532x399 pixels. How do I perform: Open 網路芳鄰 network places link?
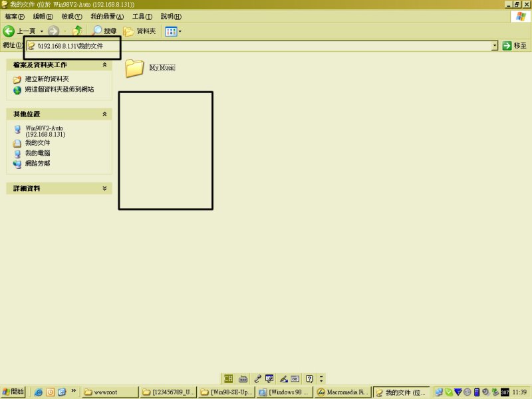(38, 164)
